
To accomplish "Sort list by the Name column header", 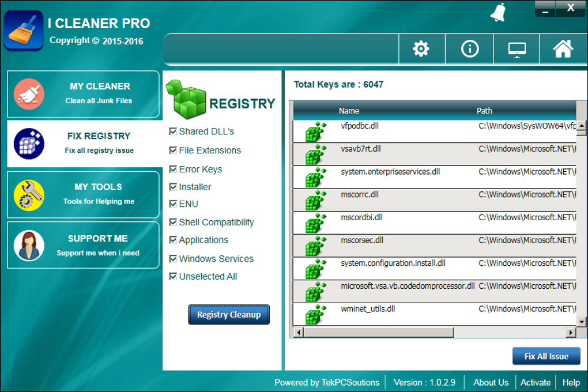I will coord(349,111).
